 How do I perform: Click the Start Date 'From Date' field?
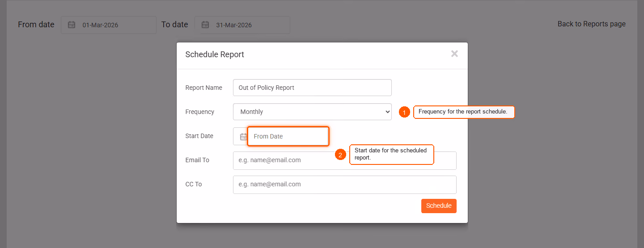288,136
